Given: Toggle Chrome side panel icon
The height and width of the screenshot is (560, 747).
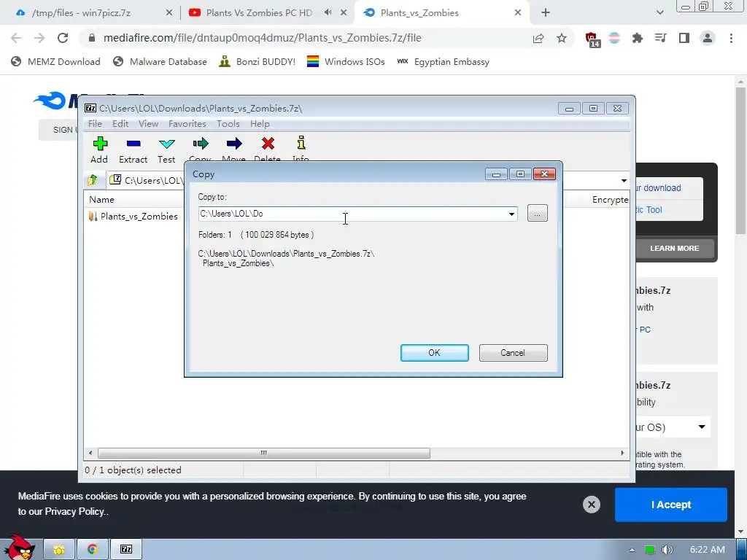Looking at the screenshot, I should pyautogui.click(x=684, y=38).
